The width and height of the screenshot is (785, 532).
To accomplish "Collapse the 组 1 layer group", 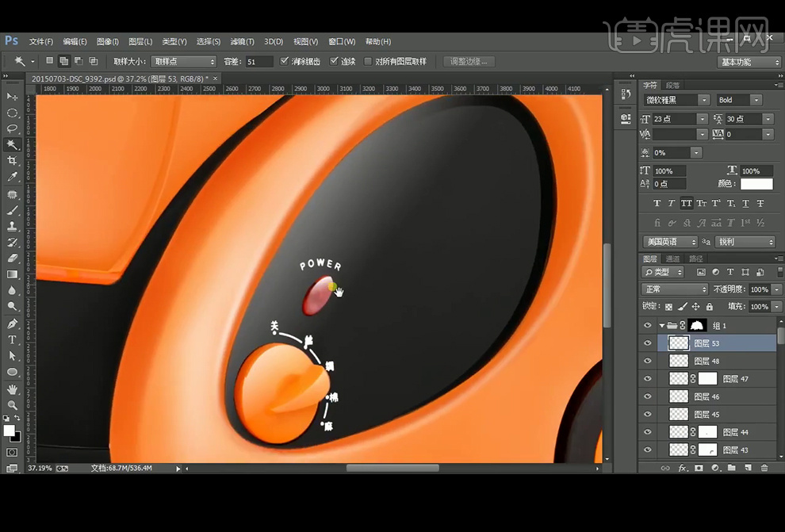I will [662, 325].
